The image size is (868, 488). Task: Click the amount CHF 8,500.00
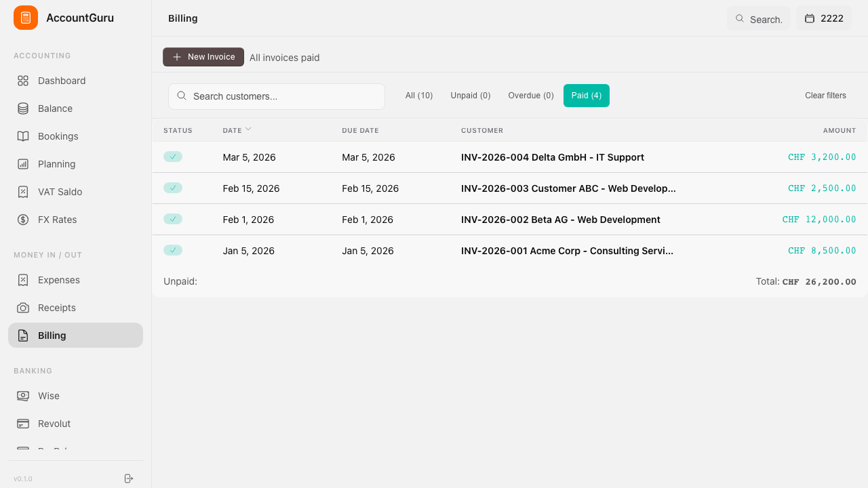tap(822, 251)
